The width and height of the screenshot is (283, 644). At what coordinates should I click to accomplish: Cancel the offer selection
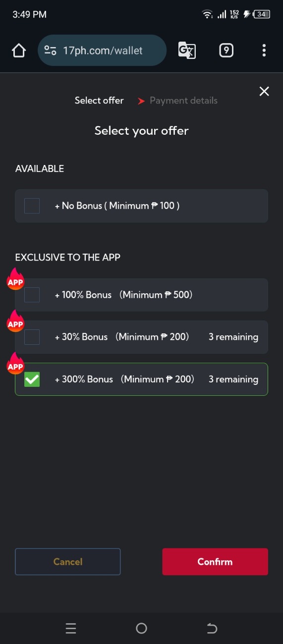[68, 562]
